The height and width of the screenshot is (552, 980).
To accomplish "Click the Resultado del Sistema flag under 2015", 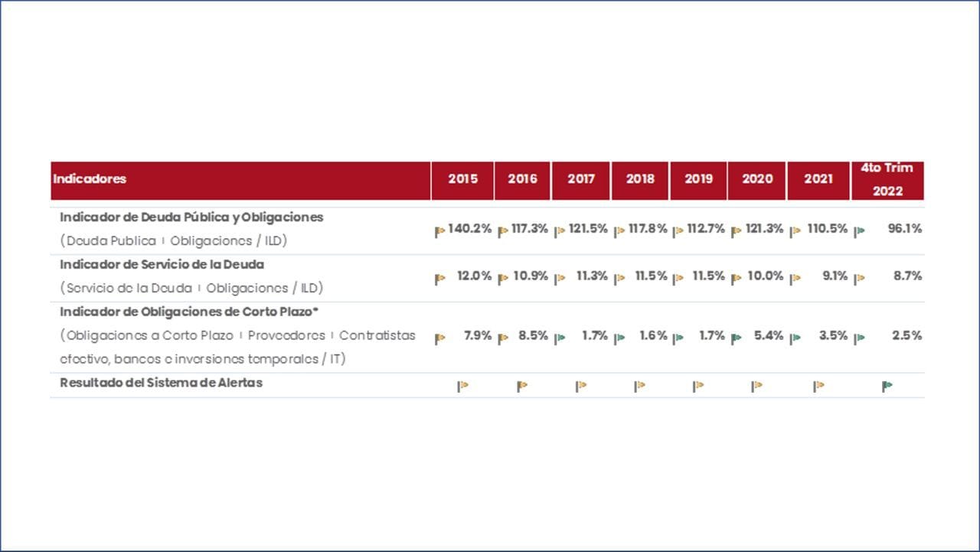I will click(462, 387).
